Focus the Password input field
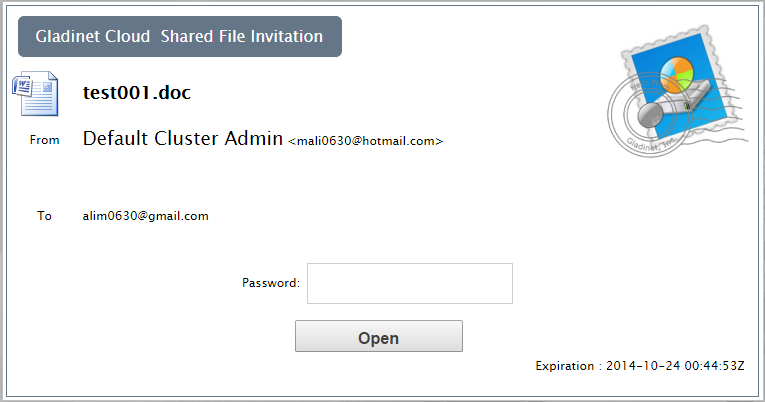This screenshot has width=765, height=402. click(410, 283)
